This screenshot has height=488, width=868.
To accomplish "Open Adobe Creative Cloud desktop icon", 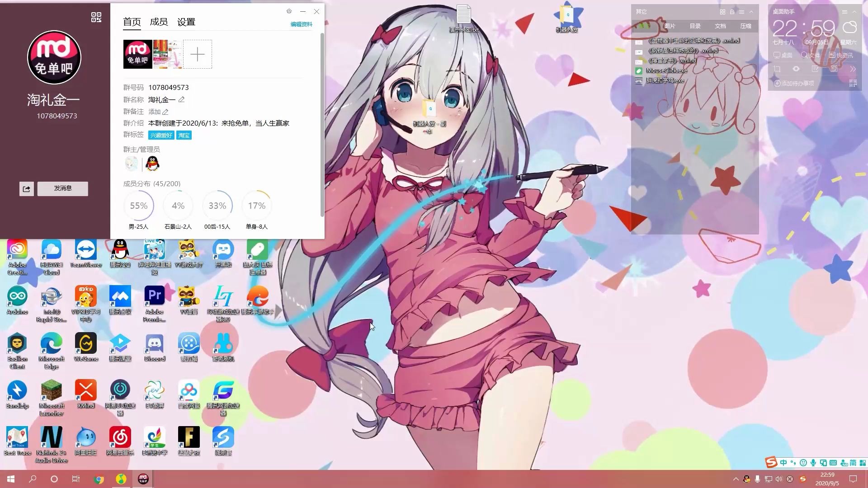I will [x=17, y=257].
